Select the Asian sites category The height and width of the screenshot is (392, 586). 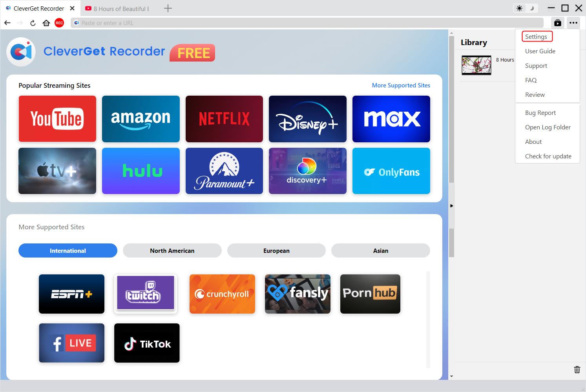381,250
